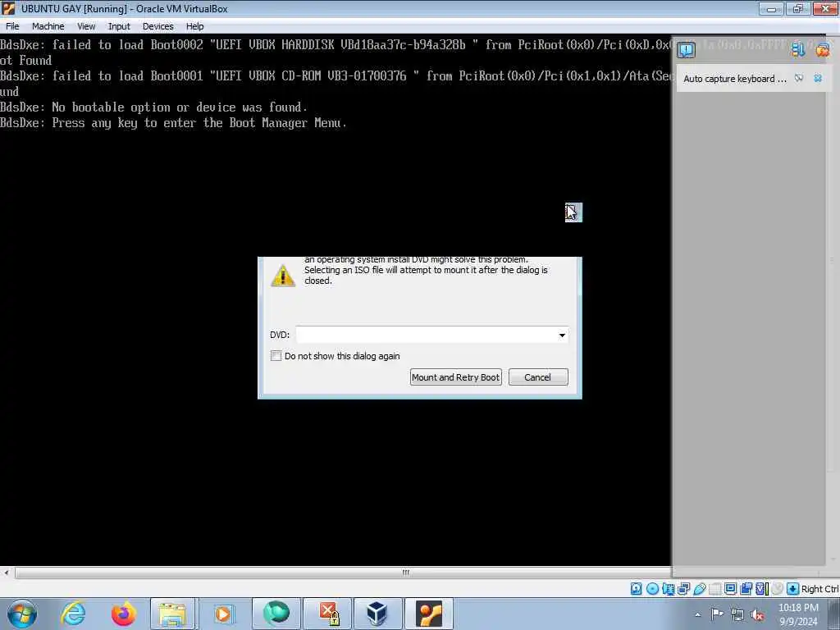Expand the DVD dropdown list
The width and height of the screenshot is (840, 630).
562,336
